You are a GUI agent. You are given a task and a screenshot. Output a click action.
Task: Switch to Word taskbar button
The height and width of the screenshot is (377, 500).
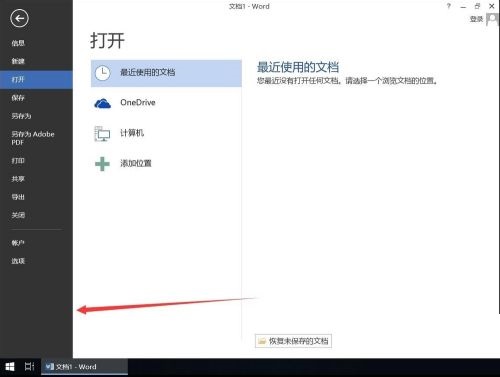point(84,367)
